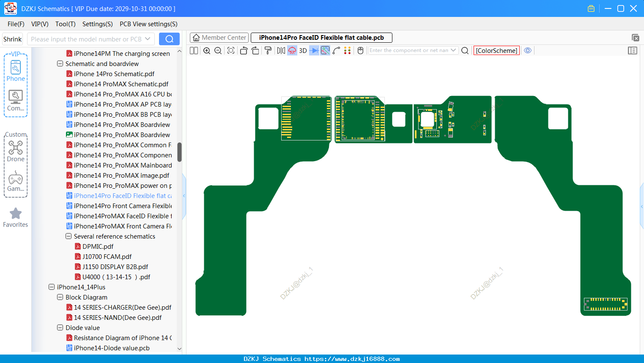Click the ColorScheme button
This screenshot has width=644, height=363.
tap(496, 50)
